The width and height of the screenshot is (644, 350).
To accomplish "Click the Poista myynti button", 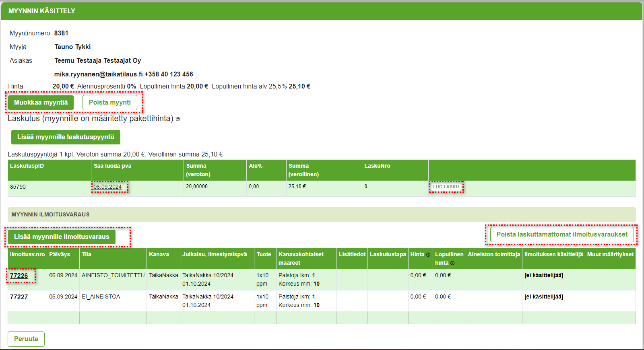I will pos(110,103).
